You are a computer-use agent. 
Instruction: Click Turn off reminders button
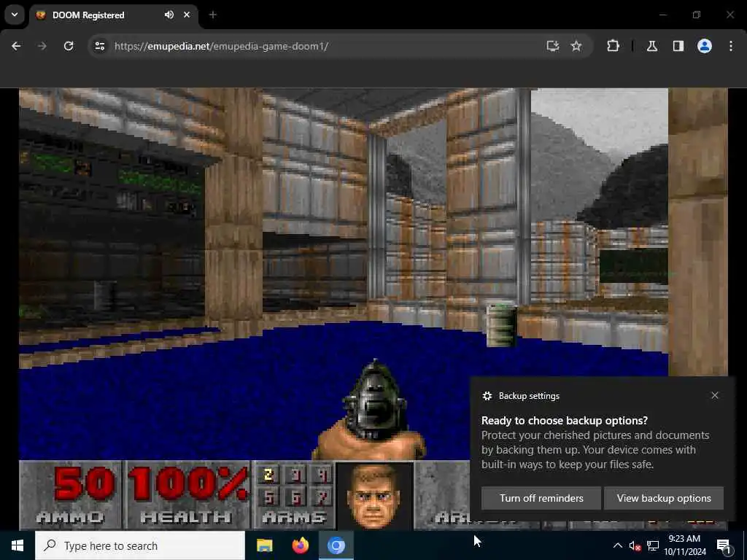click(541, 498)
